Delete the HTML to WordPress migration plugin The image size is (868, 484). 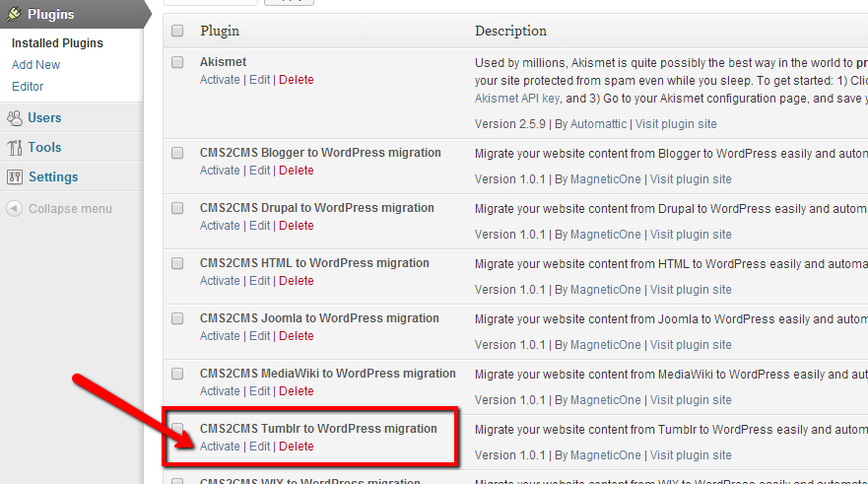pos(297,281)
